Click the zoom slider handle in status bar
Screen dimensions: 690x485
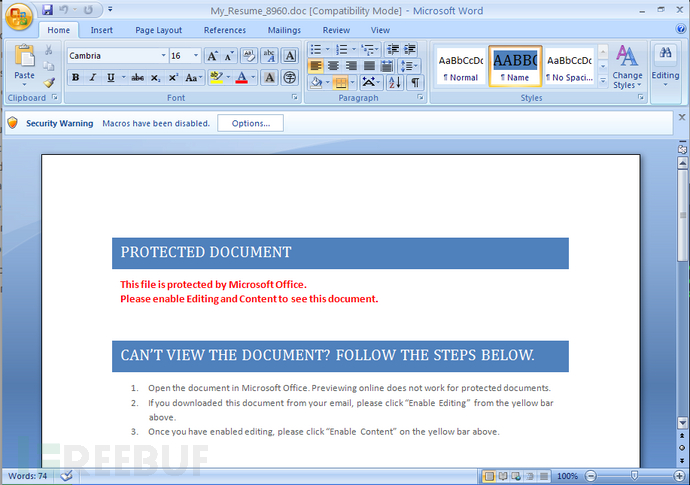click(634, 476)
